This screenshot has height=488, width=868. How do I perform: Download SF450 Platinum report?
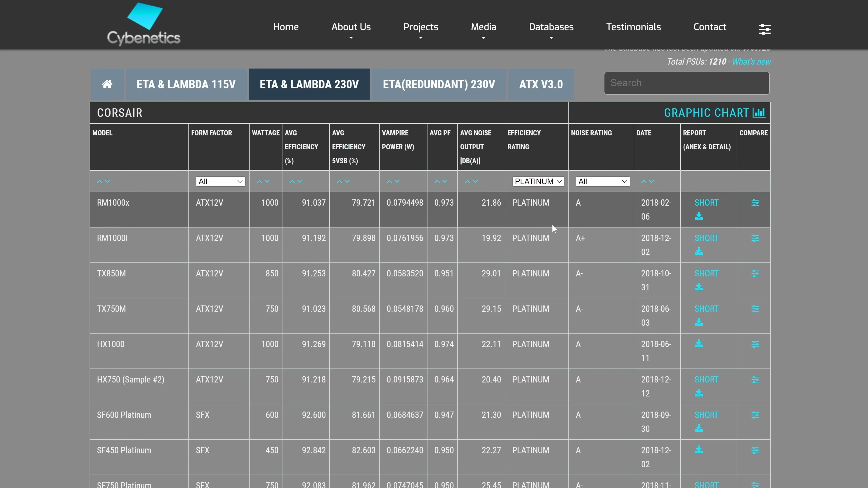(x=698, y=450)
